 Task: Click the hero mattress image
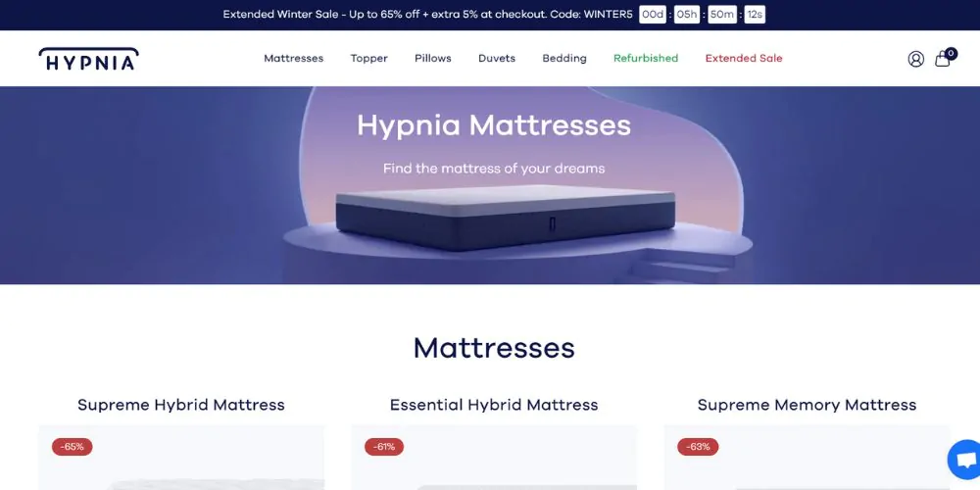point(505,218)
